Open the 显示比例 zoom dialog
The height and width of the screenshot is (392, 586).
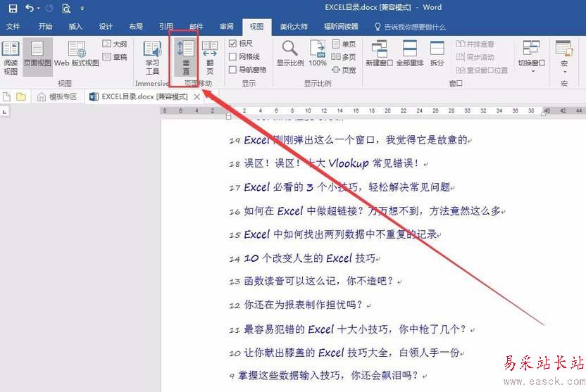tap(290, 53)
